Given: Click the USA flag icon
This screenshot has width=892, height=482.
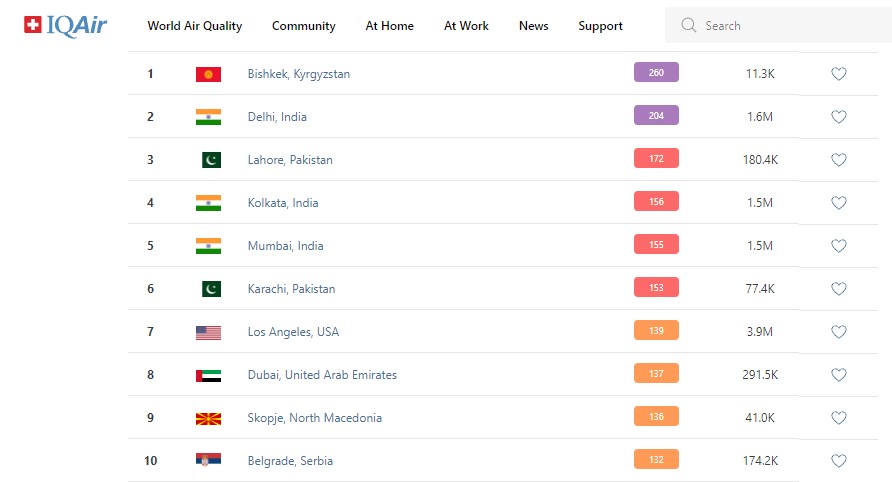Looking at the screenshot, I should [208, 332].
